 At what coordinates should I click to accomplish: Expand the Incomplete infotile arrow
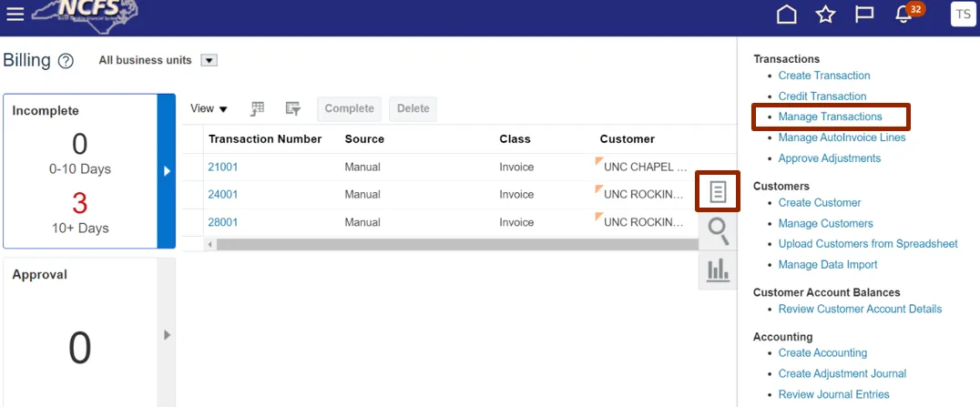(x=166, y=170)
